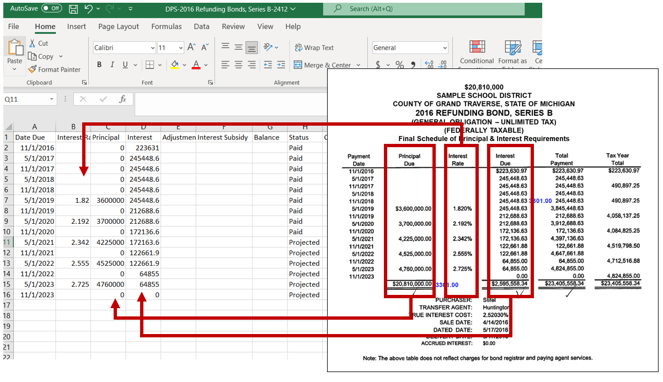Click the Select All corner triangle
The width and height of the screenshot is (663, 382).
[8, 126]
